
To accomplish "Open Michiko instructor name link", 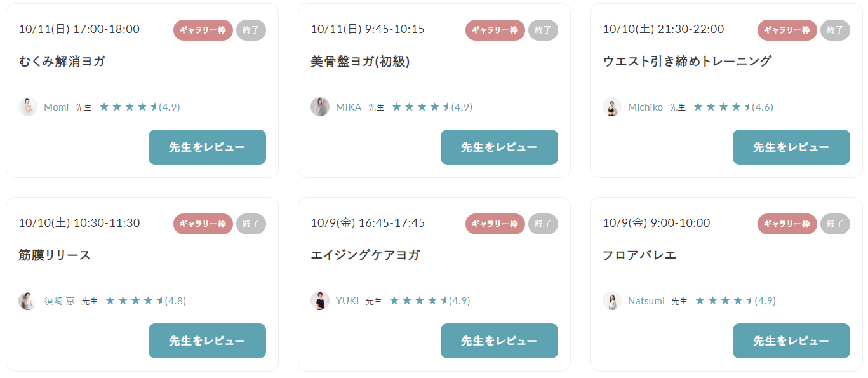I will pyautogui.click(x=645, y=107).
